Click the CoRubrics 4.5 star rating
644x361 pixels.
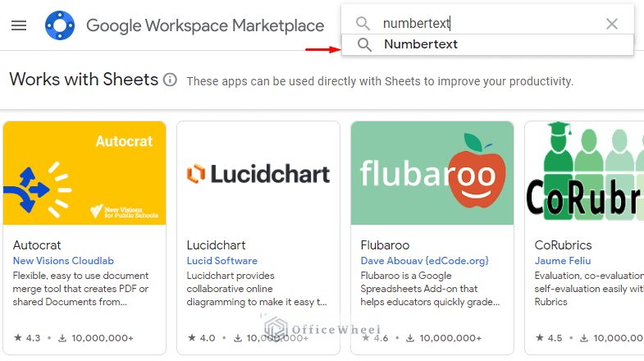549,338
